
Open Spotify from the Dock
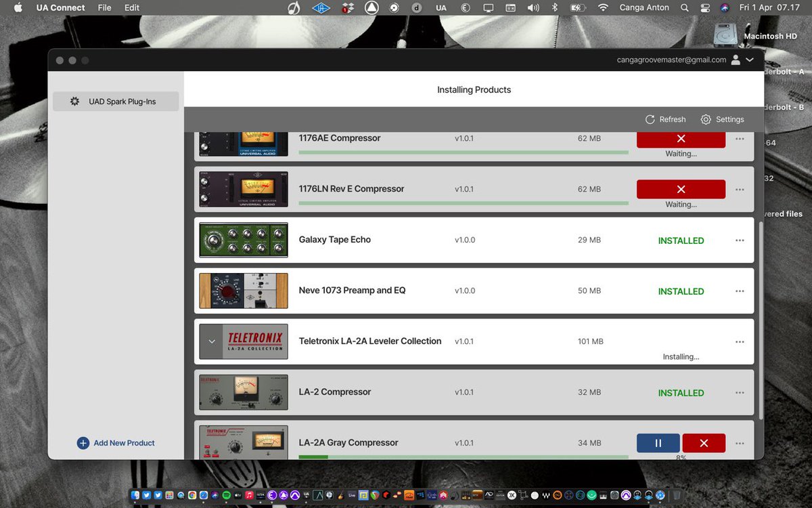click(226, 495)
